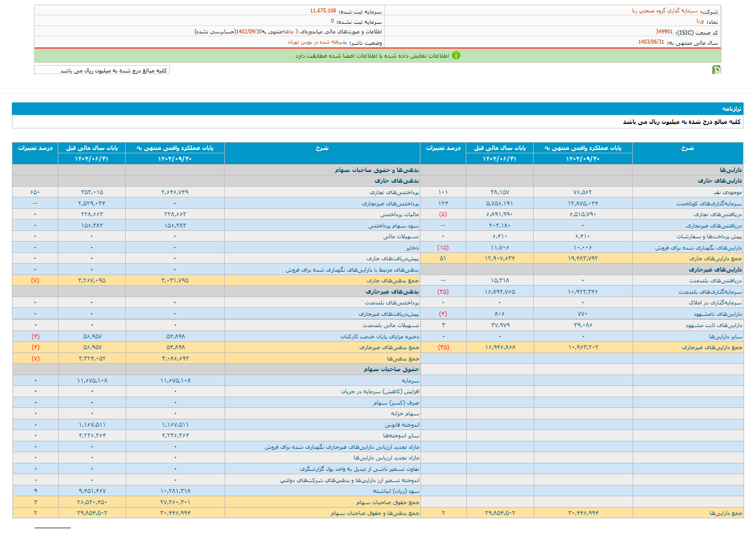
Task: Click company name سرمایه گذاری گروه صنعتی رنا
Action: click(x=664, y=11)
